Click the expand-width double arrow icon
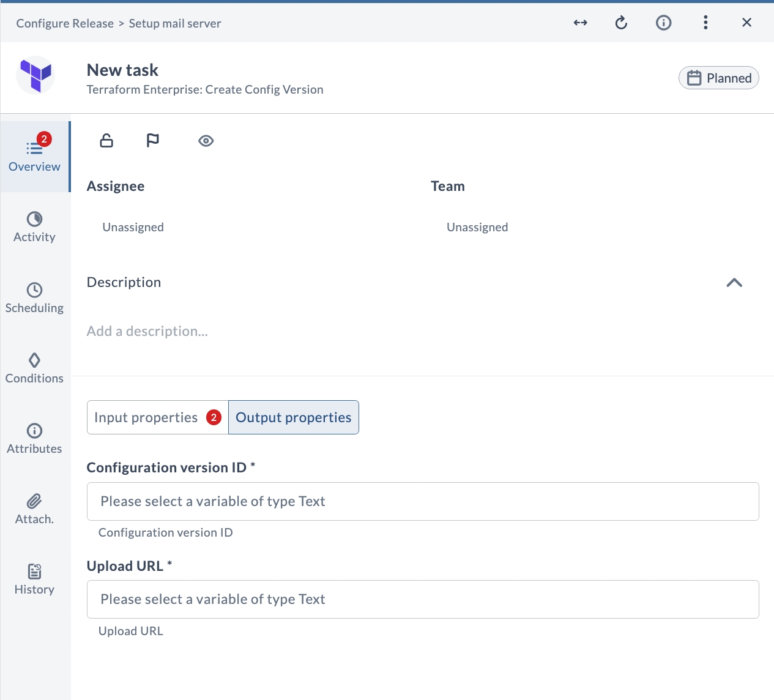This screenshot has width=774, height=700. (580, 23)
